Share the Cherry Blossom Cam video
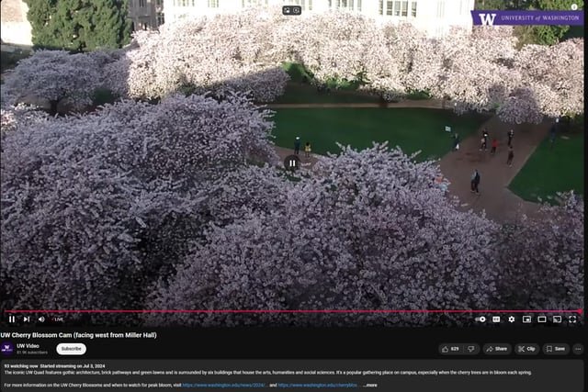 click(497, 349)
